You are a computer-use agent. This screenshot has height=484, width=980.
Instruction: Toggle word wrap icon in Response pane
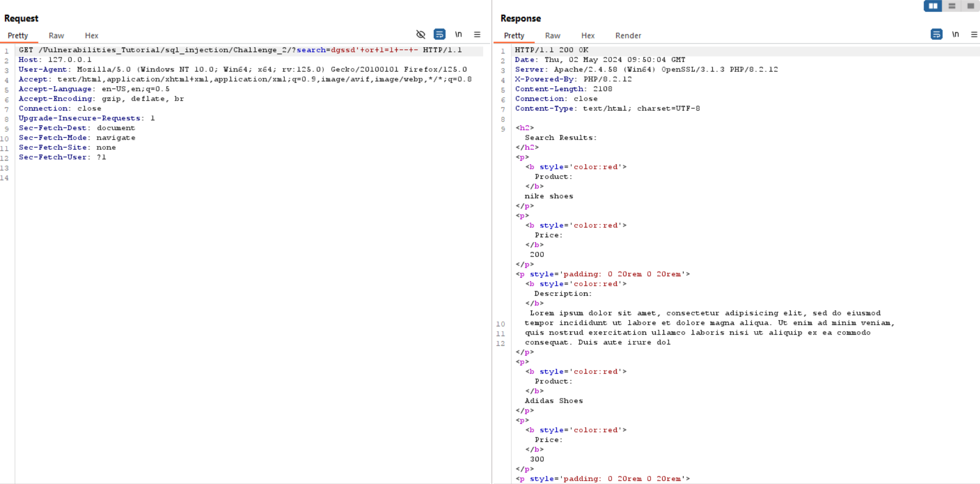click(936, 34)
